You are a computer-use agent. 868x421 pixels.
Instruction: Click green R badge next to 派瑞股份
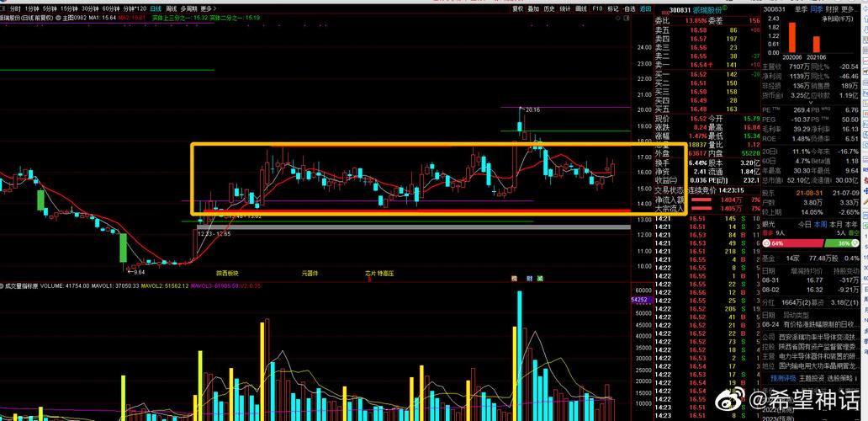[725, 9]
